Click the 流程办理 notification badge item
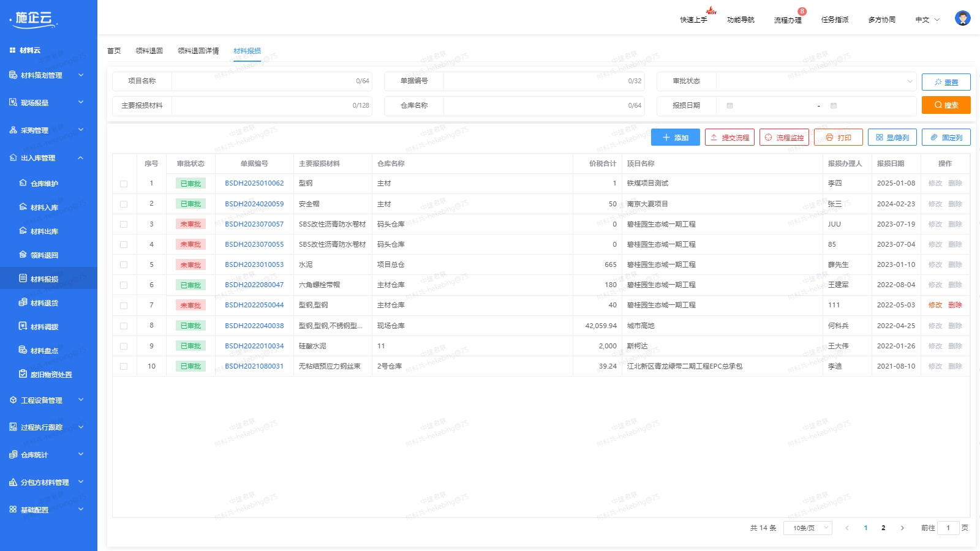This screenshot has width=980, height=551. 788,20
